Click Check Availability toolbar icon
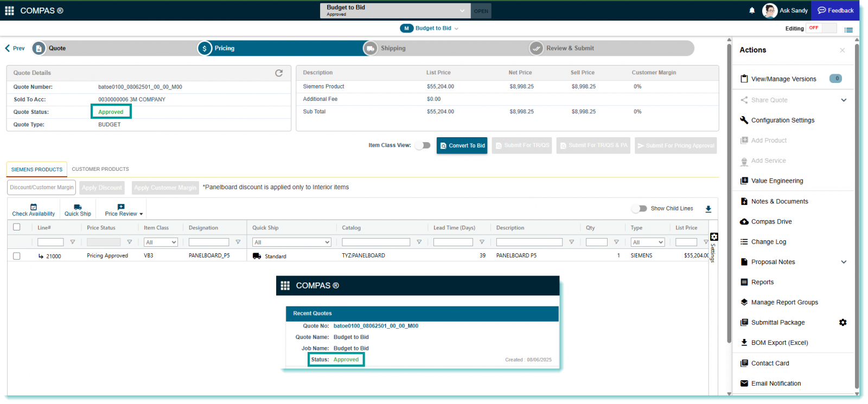 click(x=34, y=207)
